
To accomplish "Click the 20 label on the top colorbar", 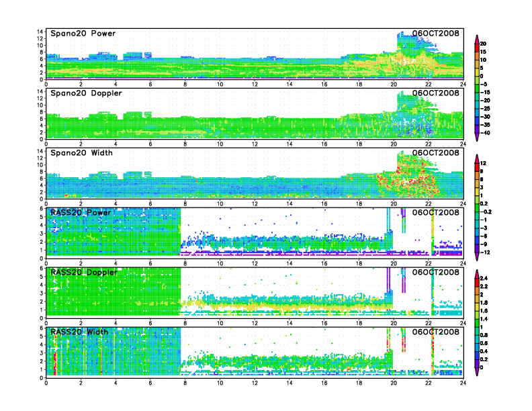I will pos(483,44).
